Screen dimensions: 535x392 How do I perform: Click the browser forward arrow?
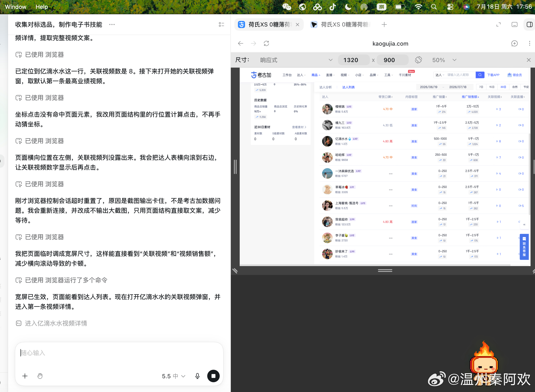(253, 43)
